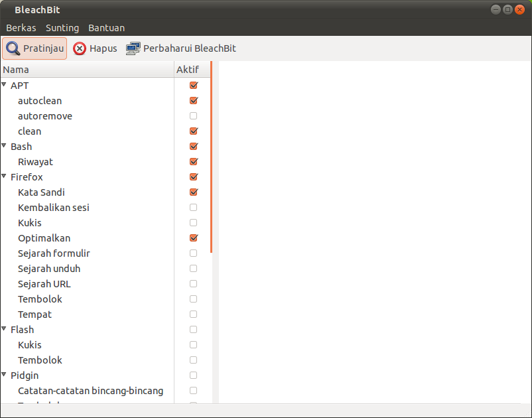
Task: Select the Riwayat row
Action: (x=105, y=162)
